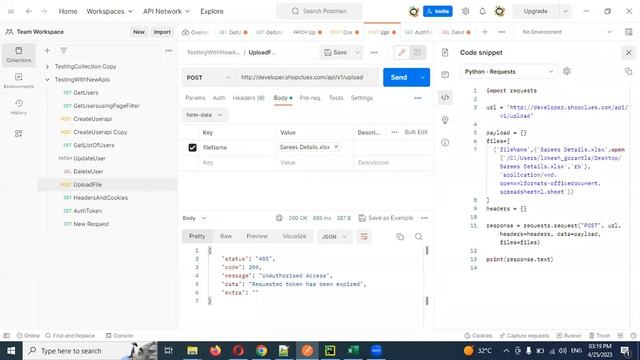
Task: Open the History sidebar panel
Action: point(18,107)
